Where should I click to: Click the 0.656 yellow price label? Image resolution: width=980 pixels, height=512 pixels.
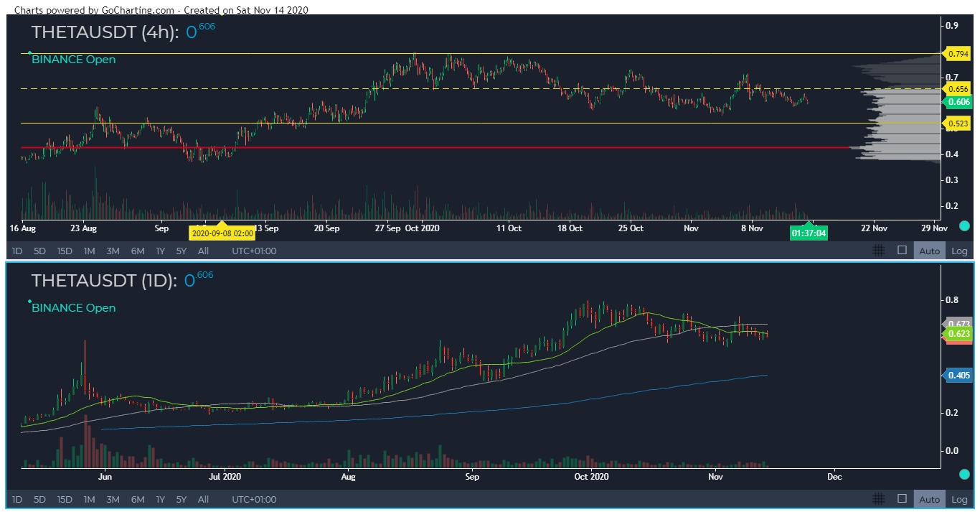pyautogui.click(x=957, y=89)
